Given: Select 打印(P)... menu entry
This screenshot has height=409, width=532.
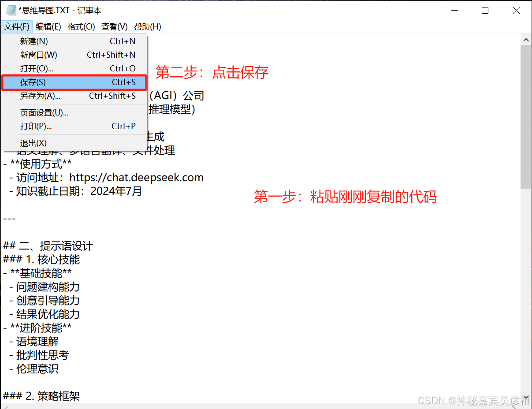Looking at the screenshot, I should point(74,126).
